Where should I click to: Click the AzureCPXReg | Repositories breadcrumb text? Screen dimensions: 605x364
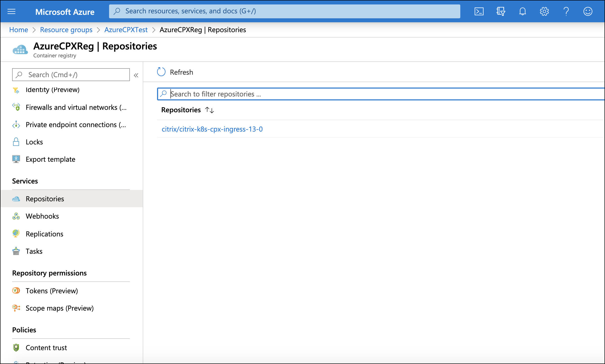pyautogui.click(x=203, y=30)
